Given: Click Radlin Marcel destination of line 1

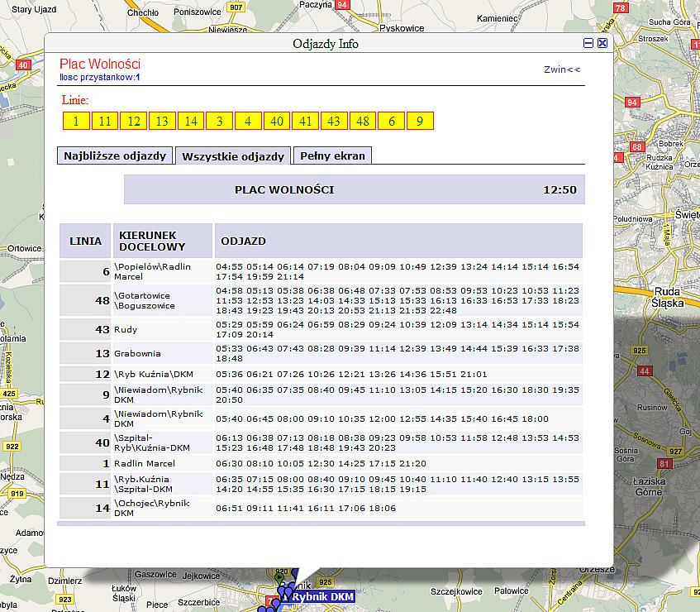Looking at the screenshot, I should pos(145,463).
